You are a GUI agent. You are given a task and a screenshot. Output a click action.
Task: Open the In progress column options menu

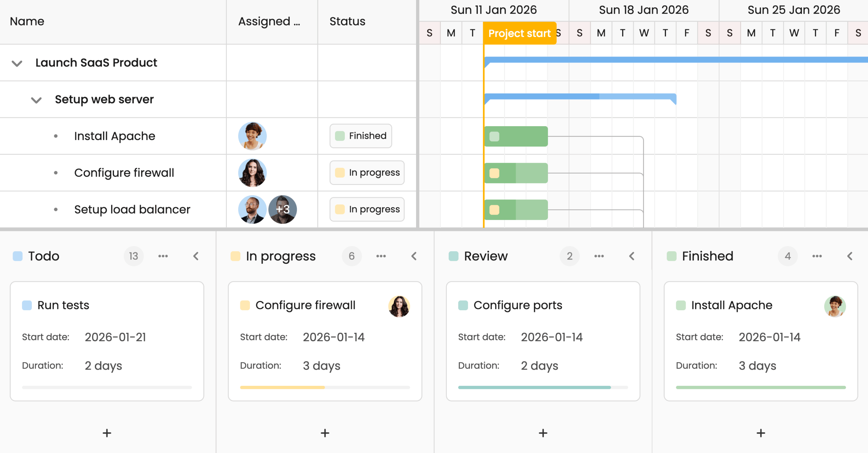pyautogui.click(x=381, y=256)
